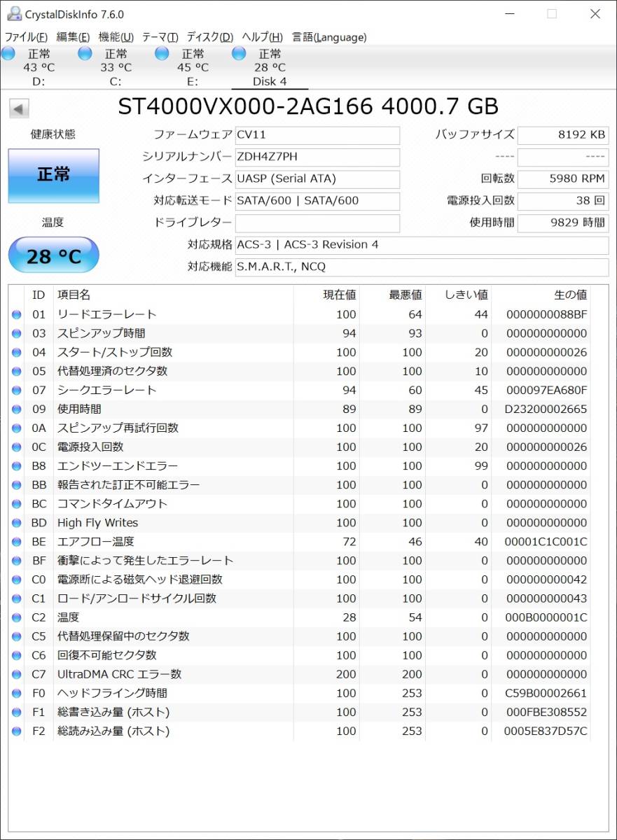Open the ファイル(F) menu
The image size is (617, 840).
tap(26, 37)
